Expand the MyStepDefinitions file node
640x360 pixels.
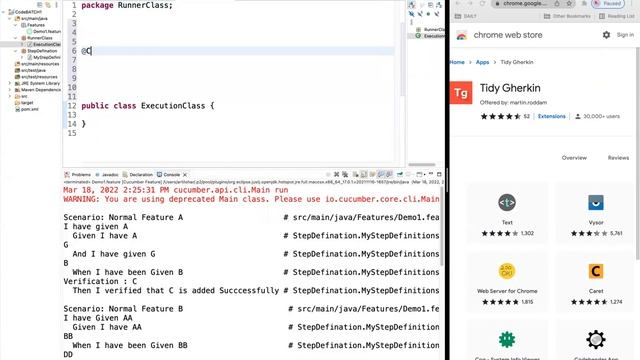[22, 58]
